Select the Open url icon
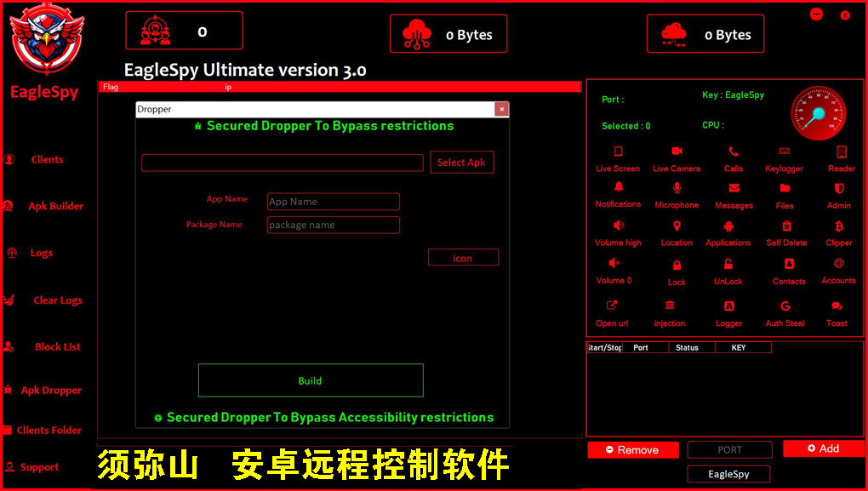This screenshot has height=491, width=868. pyautogui.click(x=612, y=305)
